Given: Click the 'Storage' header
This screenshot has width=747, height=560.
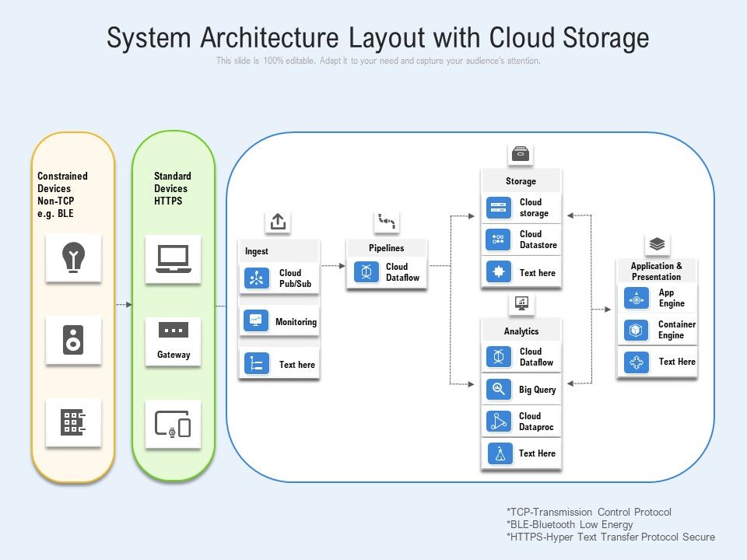Looking at the screenshot, I should (521, 181).
